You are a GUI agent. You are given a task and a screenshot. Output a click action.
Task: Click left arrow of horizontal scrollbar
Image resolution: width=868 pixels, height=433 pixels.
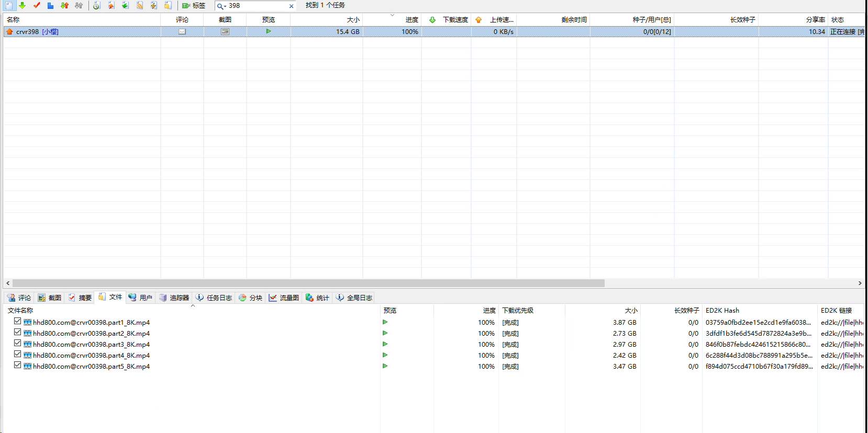[8, 283]
